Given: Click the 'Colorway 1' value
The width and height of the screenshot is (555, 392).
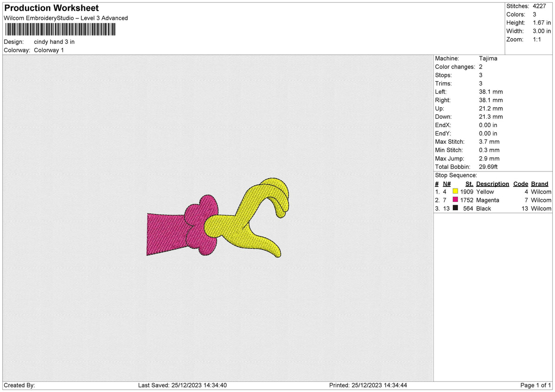Looking at the screenshot, I should (x=49, y=50).
